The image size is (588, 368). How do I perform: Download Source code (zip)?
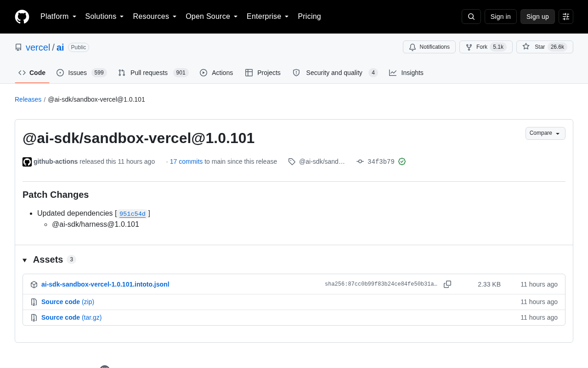pyautogui.click(x=68, y=302)
